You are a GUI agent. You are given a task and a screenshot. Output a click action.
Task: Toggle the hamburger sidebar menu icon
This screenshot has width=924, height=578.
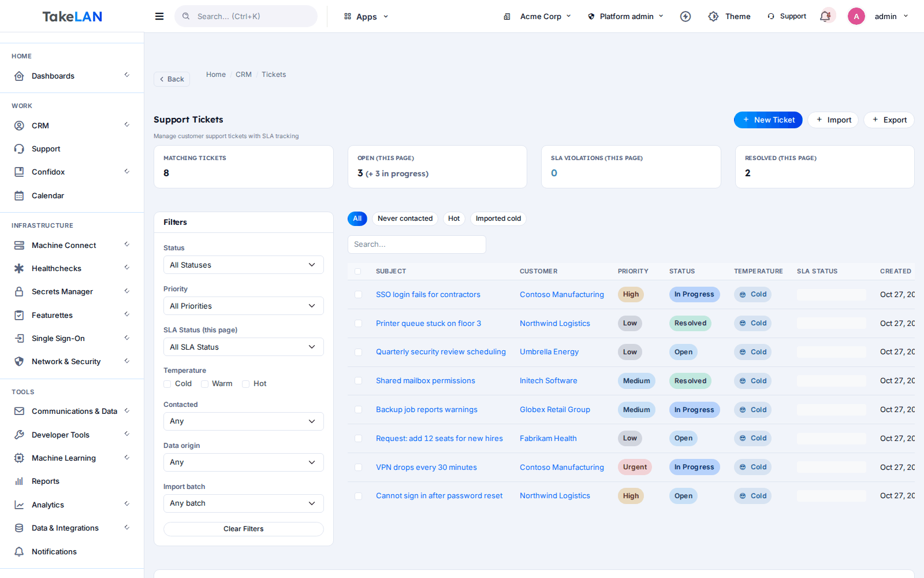pyautogui.click(x=159, y=16)
